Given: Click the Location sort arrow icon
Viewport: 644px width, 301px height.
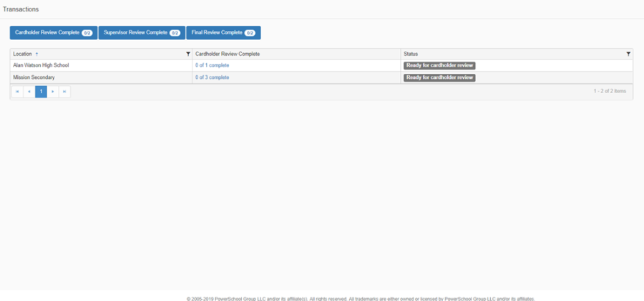Looking at the screenshot, I should pyautogui.click(x=37, y=54).
